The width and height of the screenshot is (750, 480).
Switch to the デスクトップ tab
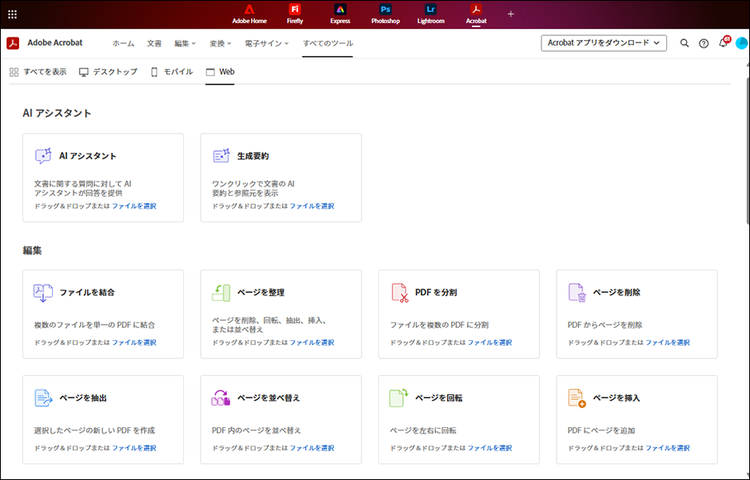[x=108, y=72]
